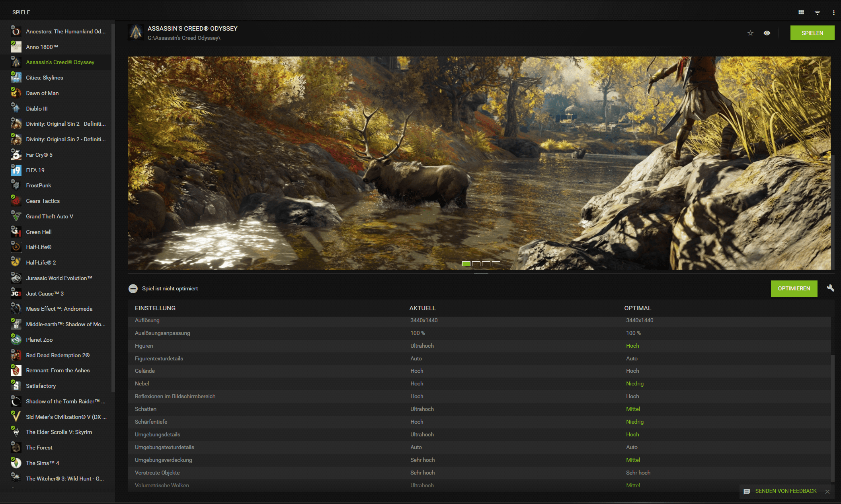Toggle the eye visibility icon

tap(767, 33)
